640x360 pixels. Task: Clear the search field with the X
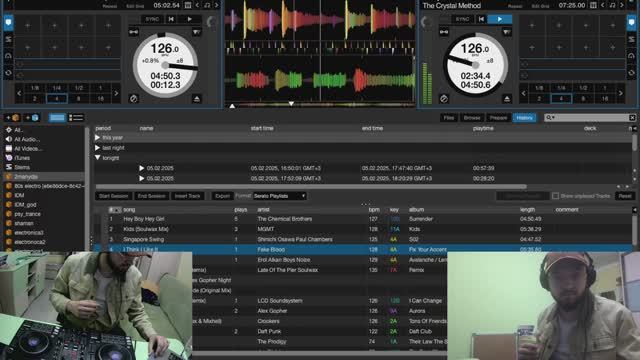tap(632, 118)
